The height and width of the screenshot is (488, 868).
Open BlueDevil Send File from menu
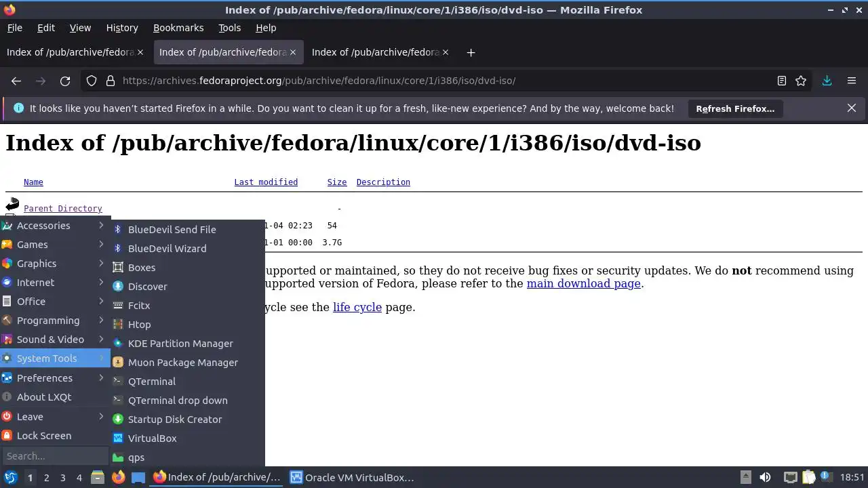188,230
